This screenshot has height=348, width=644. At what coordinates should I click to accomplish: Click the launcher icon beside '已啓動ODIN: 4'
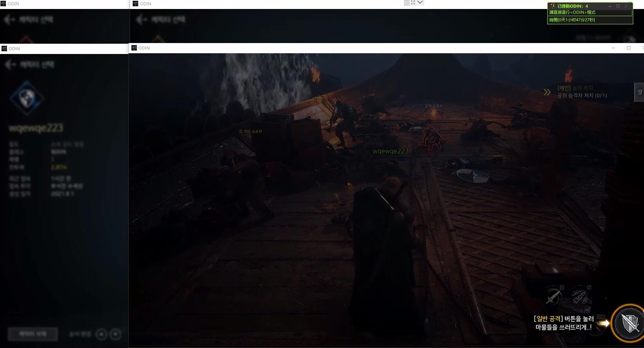point(553,6)
